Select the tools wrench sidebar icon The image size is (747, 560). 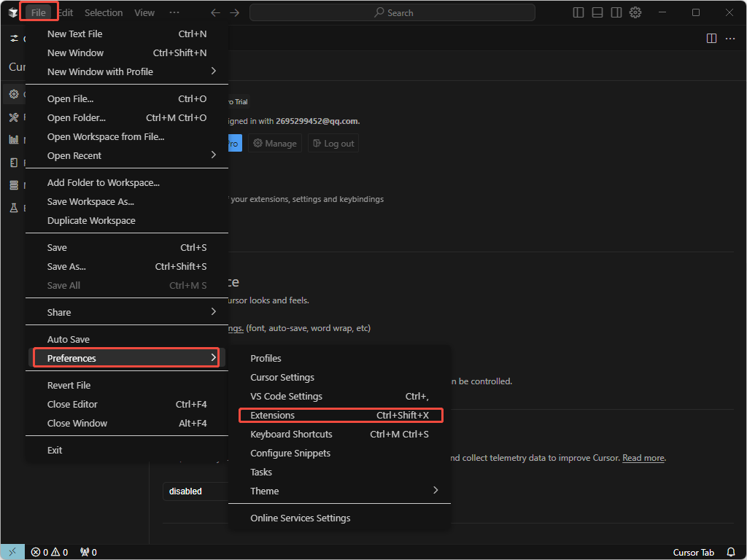[14, 117]
